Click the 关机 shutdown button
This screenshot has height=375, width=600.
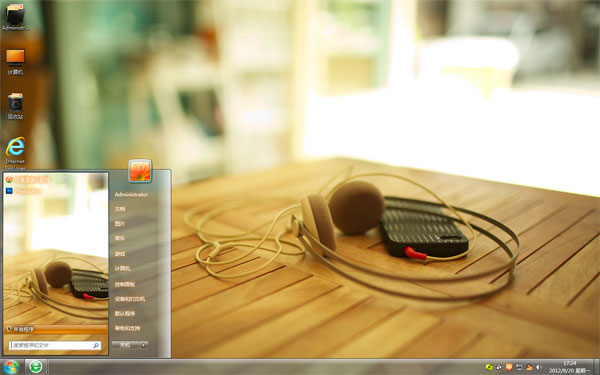pyautogui.click(x=125, y=345)
